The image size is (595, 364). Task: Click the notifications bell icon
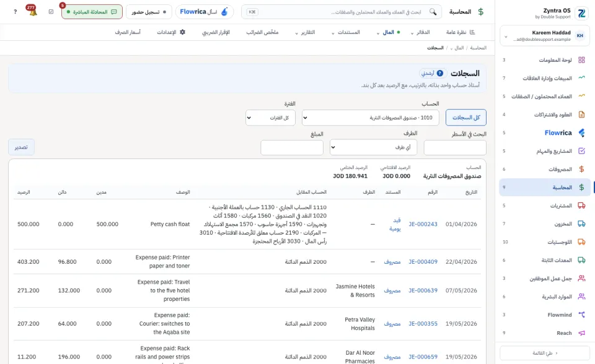[33, 12]
